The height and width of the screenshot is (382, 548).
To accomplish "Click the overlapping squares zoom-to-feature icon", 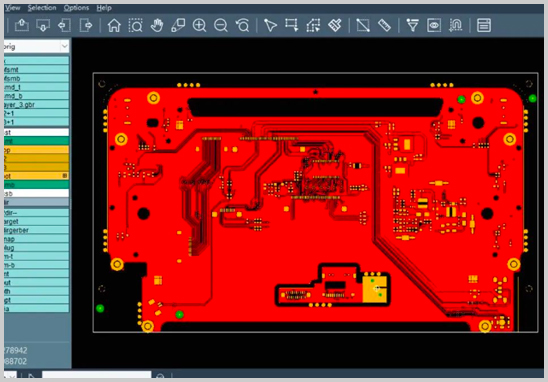I will click(178, 25).
